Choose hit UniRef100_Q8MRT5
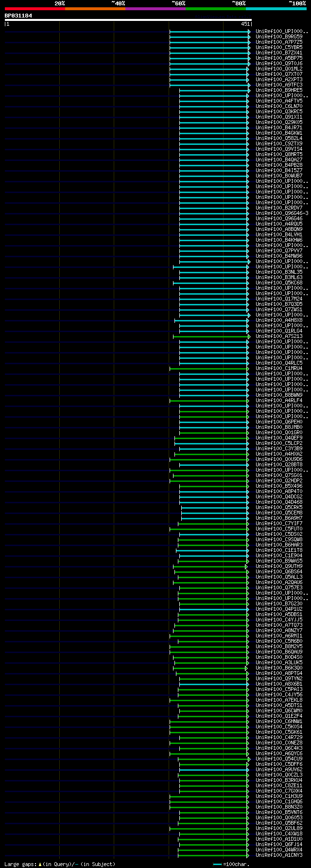 pyautogui.click(x=279, y=154)
